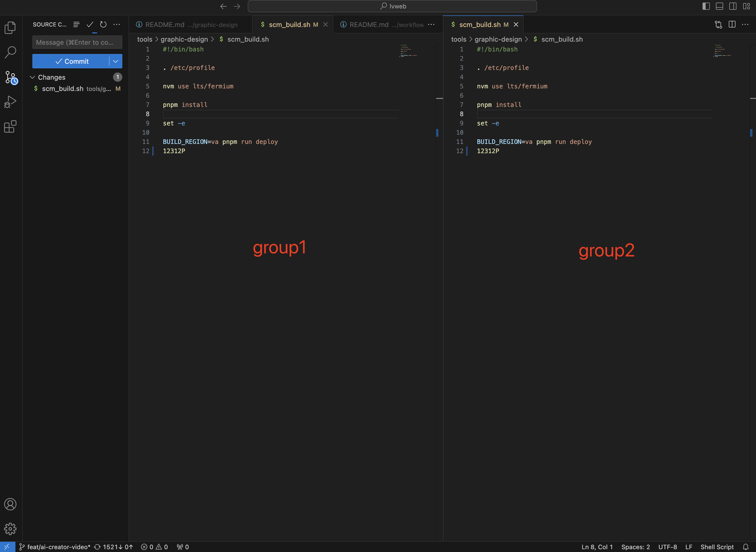Toggle bottom panel visibility
Screen dimensions: 756x552
(x=719, y=6)
